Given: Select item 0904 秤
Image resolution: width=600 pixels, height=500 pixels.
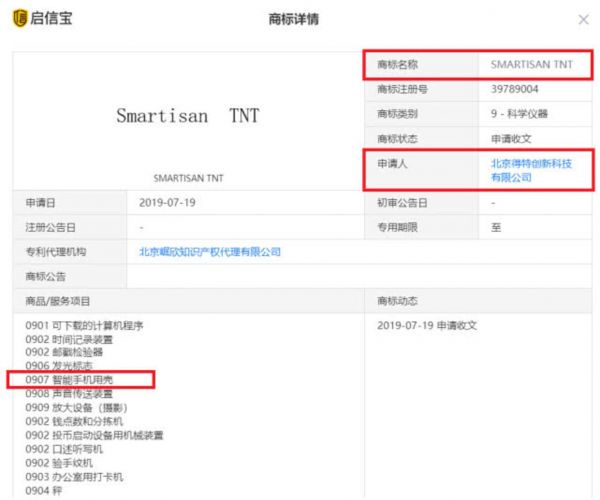Looking at the screenshot, I should click(x=43, y=490).
